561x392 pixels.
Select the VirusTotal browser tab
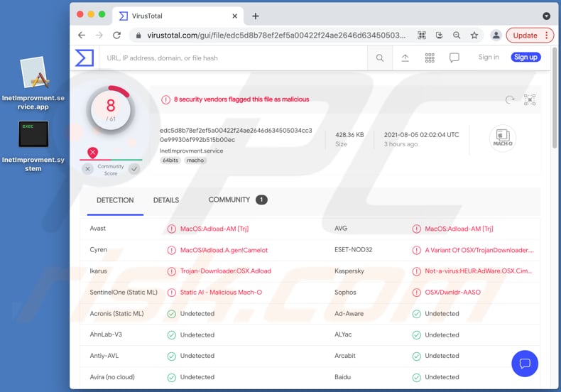178,16
